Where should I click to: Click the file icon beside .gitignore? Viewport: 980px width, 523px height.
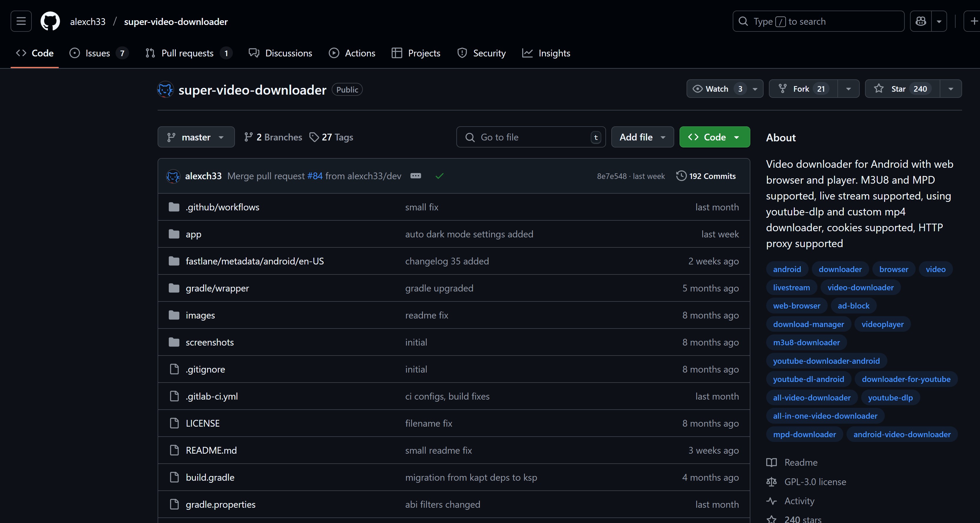pyautogui.click(x=174, y=369)
